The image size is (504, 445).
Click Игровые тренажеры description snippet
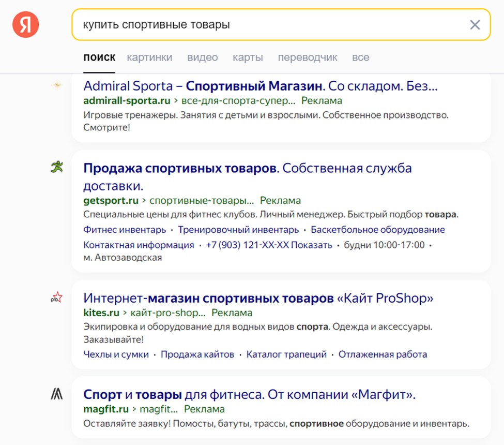point(266,121)
